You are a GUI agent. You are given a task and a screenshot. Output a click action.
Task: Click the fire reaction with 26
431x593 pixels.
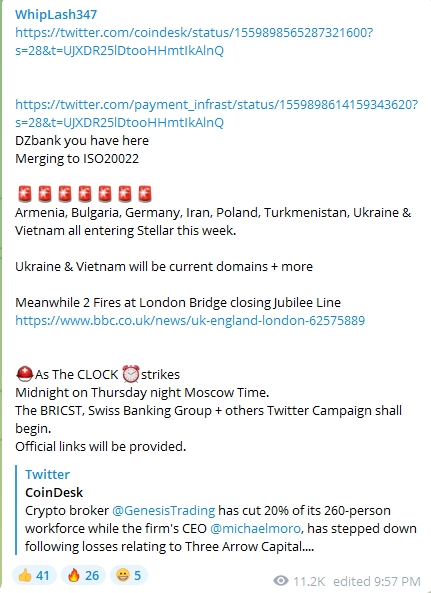[x=83, y=575]
